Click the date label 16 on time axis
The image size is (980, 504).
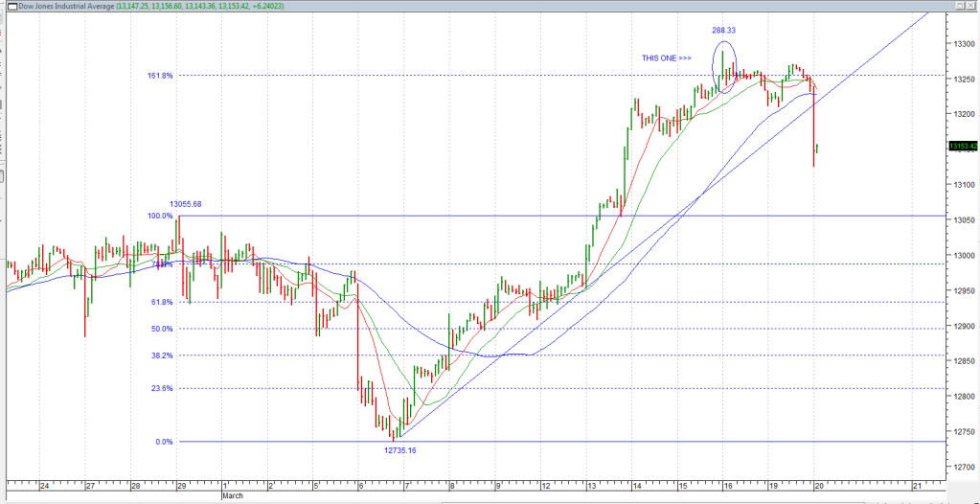(727, 486)
